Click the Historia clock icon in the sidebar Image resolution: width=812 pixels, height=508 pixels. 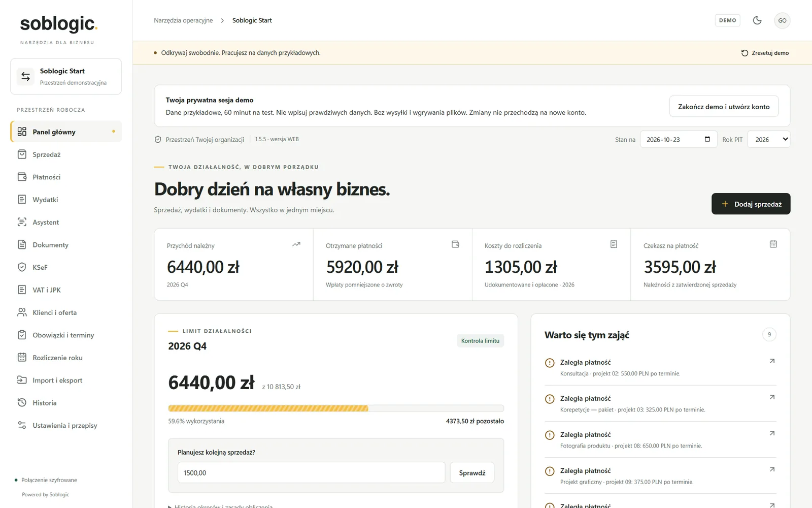22,403
